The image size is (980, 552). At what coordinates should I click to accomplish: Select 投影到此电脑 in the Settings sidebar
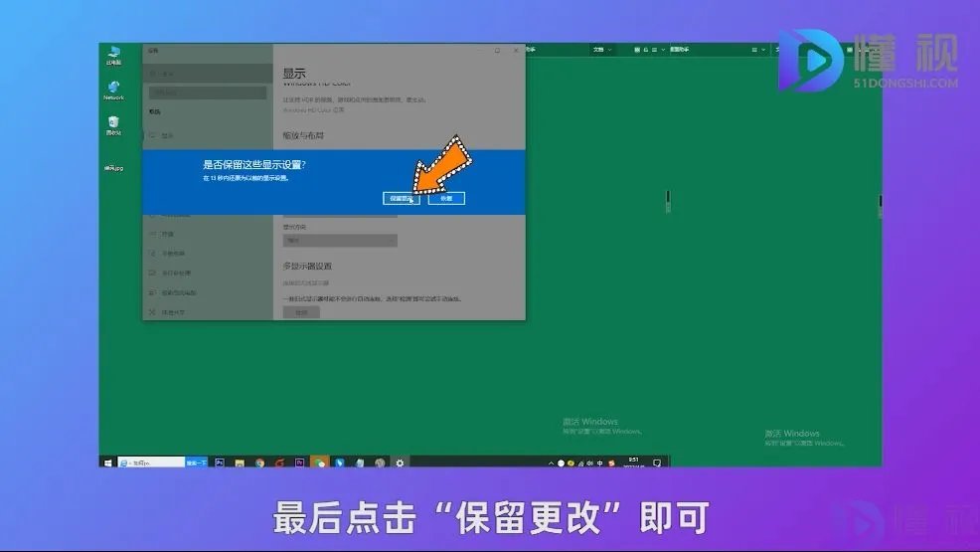tap(208, 292)
